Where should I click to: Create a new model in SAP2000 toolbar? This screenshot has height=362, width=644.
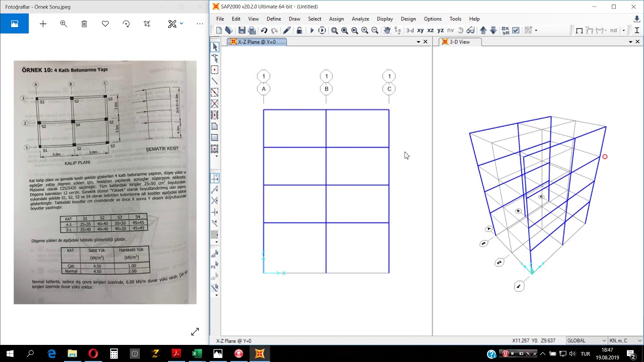click(x=219, y=31)
